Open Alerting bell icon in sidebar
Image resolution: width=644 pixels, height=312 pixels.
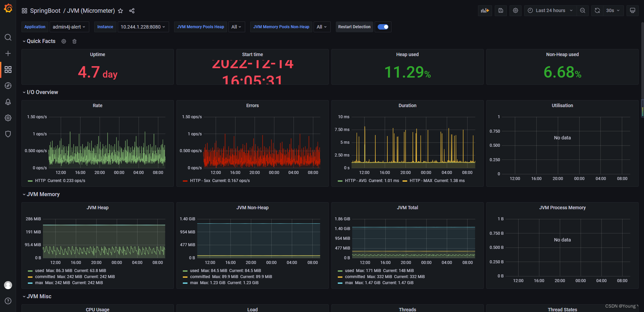coord(8,102)
